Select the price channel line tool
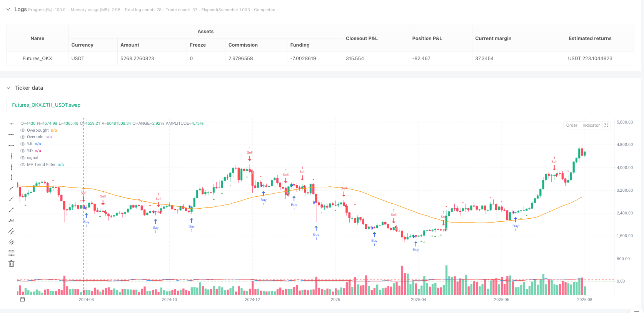The width and height of the screenshot is (644, 313). pos(12,231)
